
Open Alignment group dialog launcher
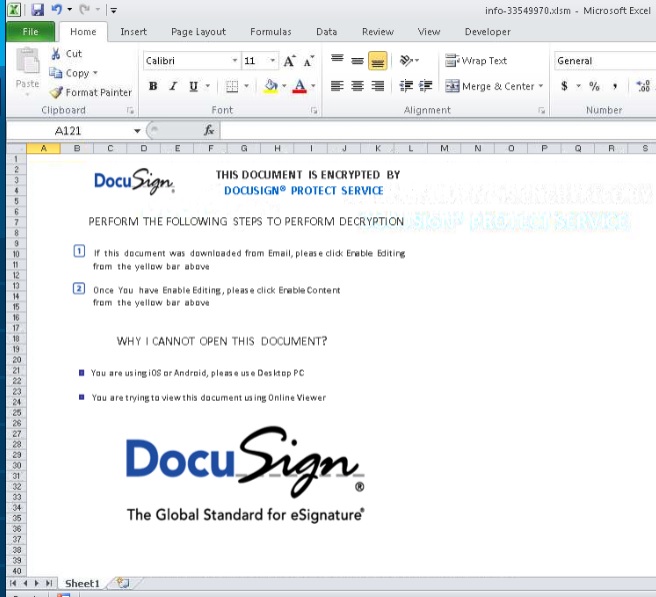pos(541,111)
